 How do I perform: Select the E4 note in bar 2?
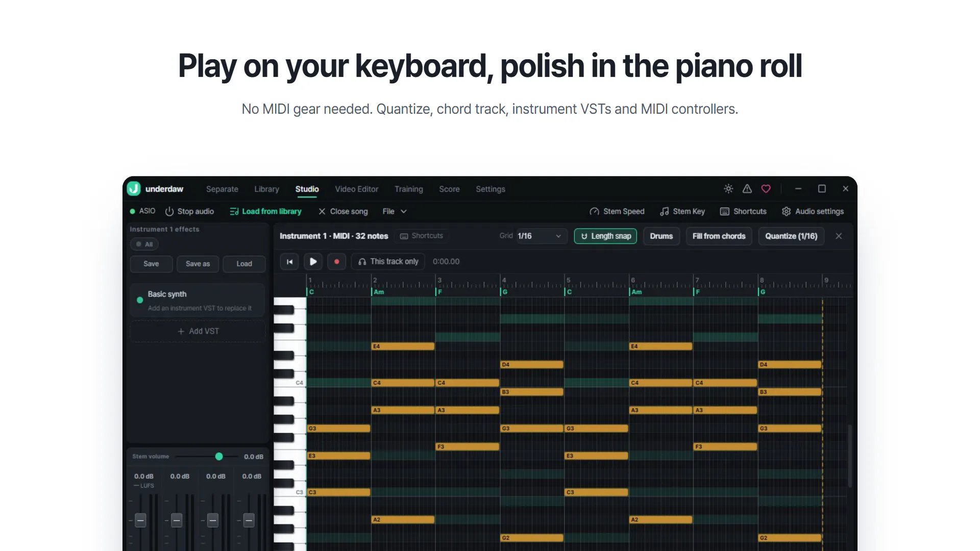click(x=403, y=346)
